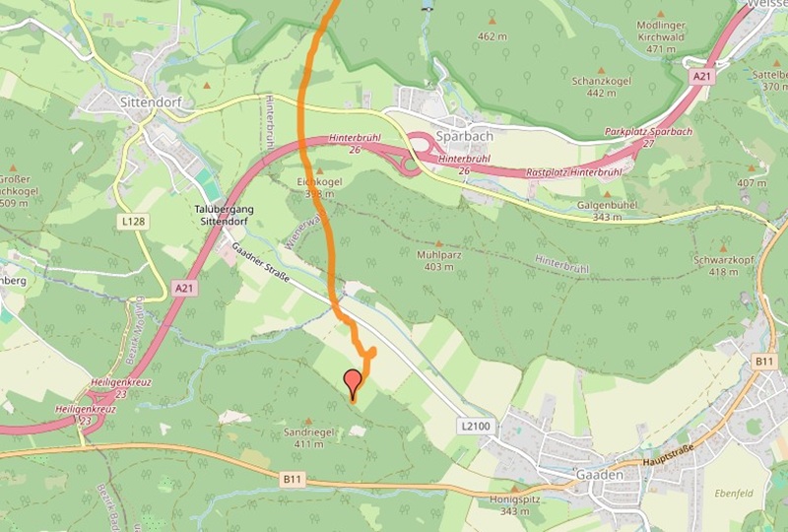This screenshot has height=532, width=788.
Task: Select the L2100 road shield
Action: [476, 427]
